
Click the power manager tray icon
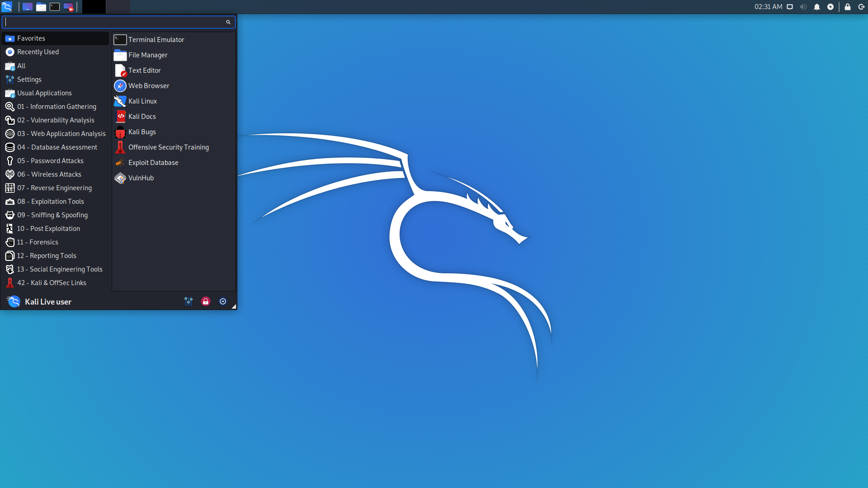[830, 7]
